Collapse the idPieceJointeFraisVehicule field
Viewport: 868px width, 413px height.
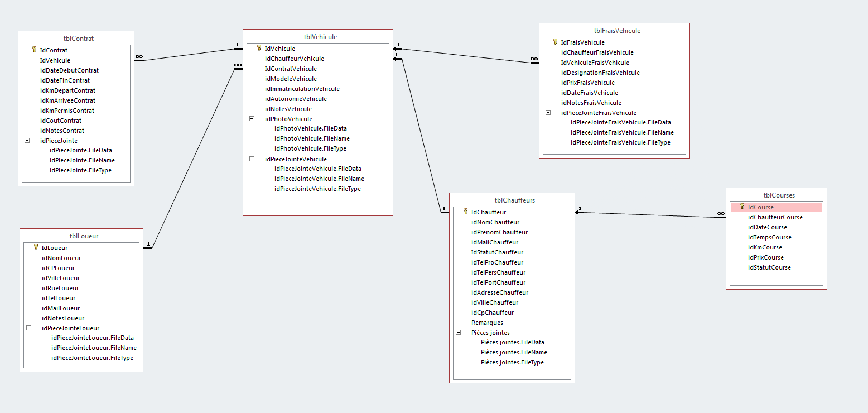coord(548,112)
